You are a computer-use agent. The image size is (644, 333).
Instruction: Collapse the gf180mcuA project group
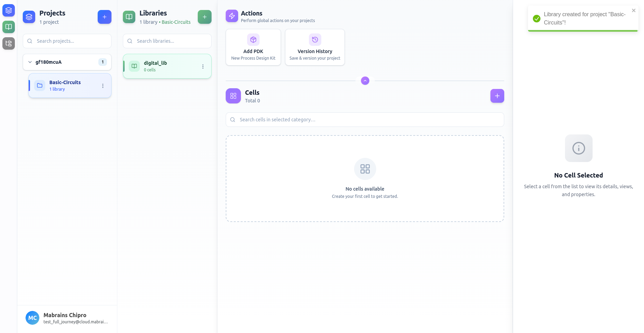pos(30,62)
